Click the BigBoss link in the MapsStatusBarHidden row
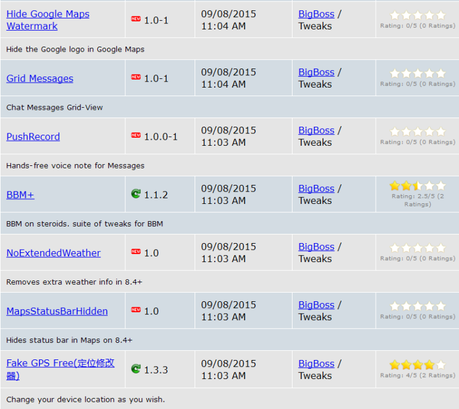Screen dimensions: 459x409 coord(316,305)
